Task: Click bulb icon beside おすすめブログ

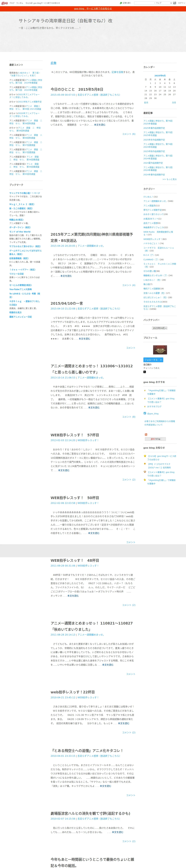Action: pos(145,406)
